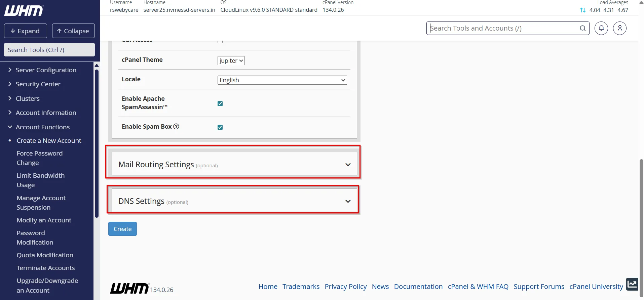This screenshot has height=300, width=644.
Task: Open Enable Spam Box help icon
Action: point(176,126)
